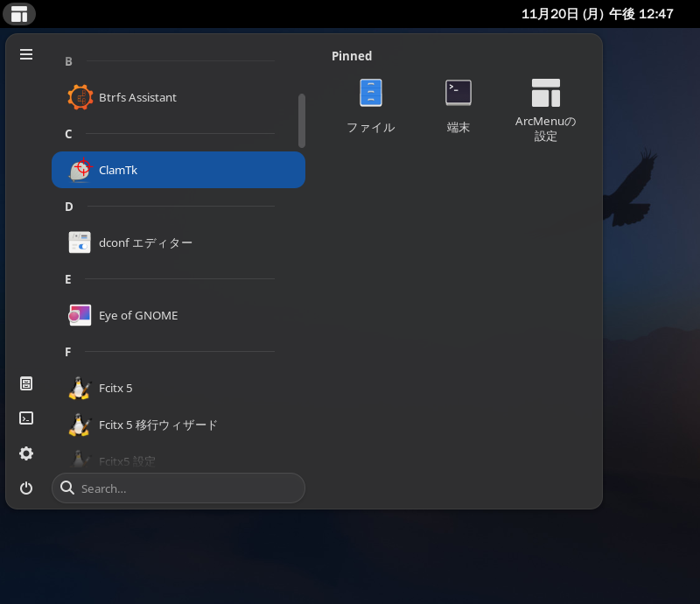700x604 pixels.
Task: Click the search magnifier icon
Action: tap(67, 488)
